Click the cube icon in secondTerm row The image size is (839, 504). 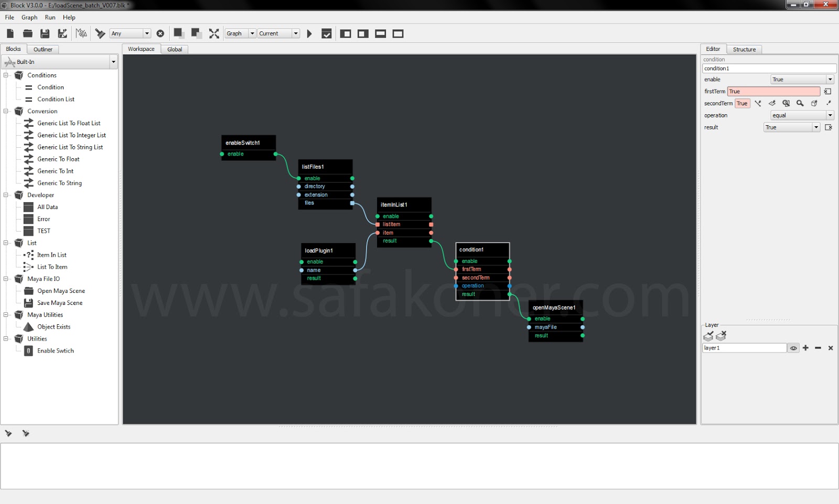814,103
